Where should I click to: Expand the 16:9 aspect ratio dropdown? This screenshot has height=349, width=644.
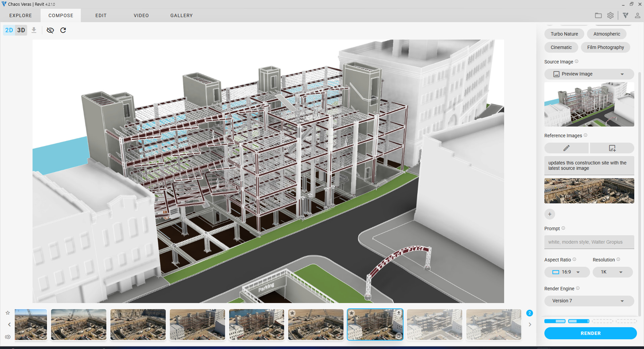pyautogui.click(x=567, y=272)
